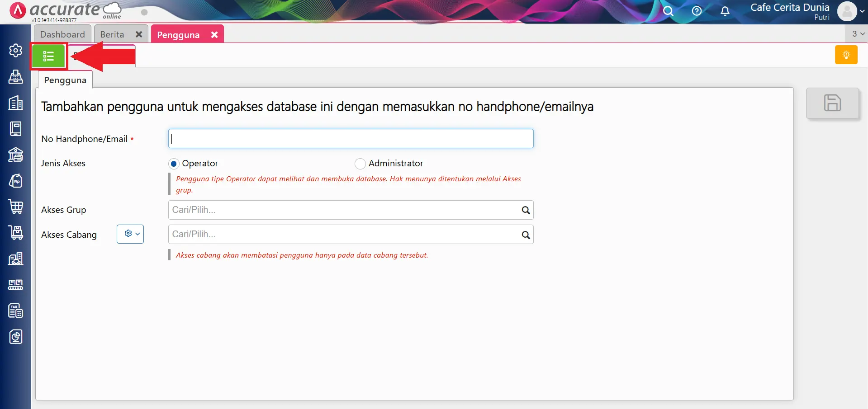Open the purchases shopping cart icon
This screenshot has height=409, width=868.
[x=16, y=207]
